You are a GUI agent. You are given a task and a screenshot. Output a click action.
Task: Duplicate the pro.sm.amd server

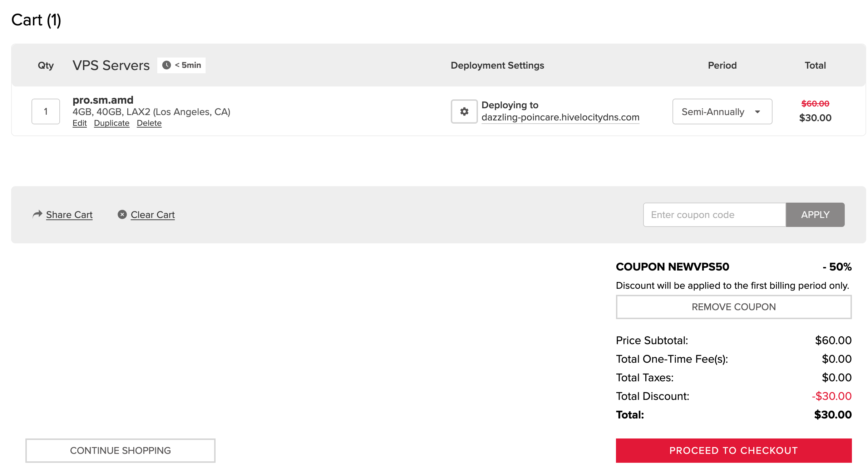(112, 123)
